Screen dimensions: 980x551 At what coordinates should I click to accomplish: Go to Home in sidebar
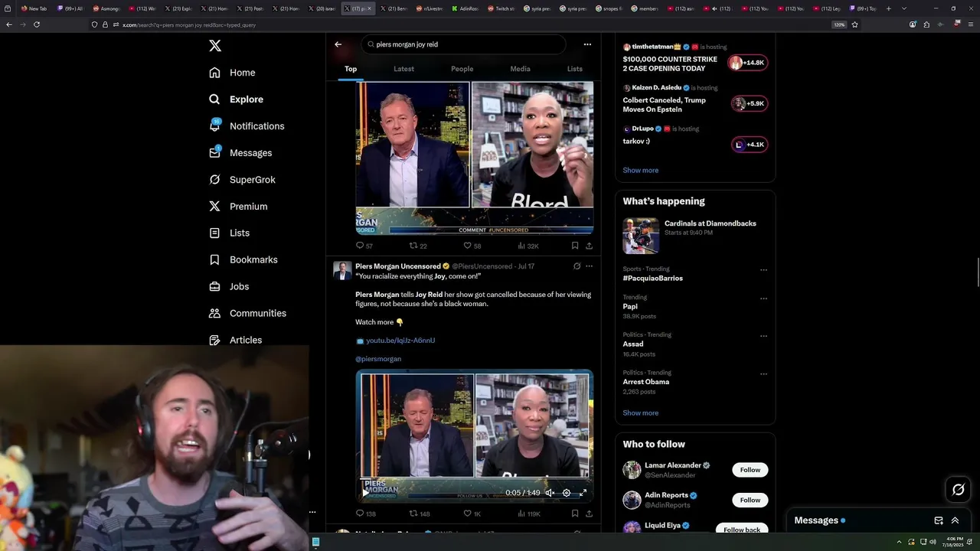233,73
